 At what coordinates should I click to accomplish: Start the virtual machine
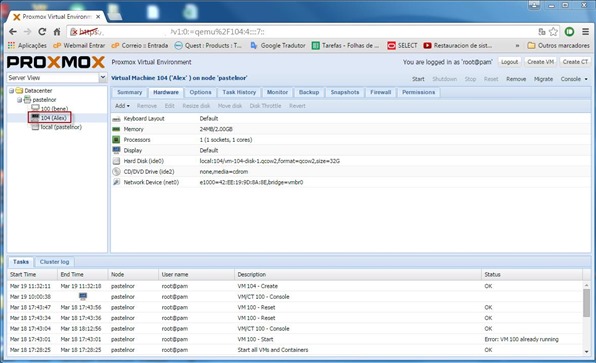(x=418, y=79)
